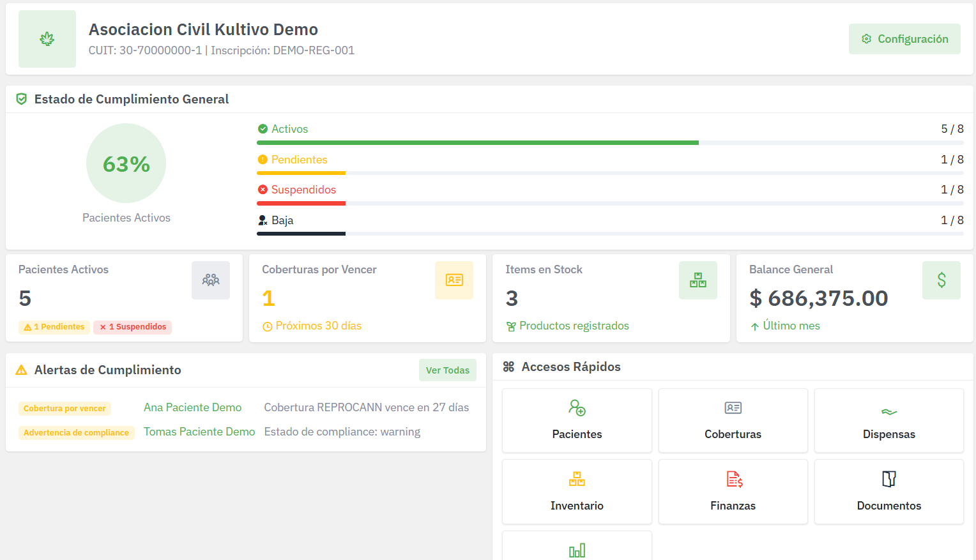Open Ver Todas alerts button
This screenshot has height=560, width=976.
[x=448, y=370]
